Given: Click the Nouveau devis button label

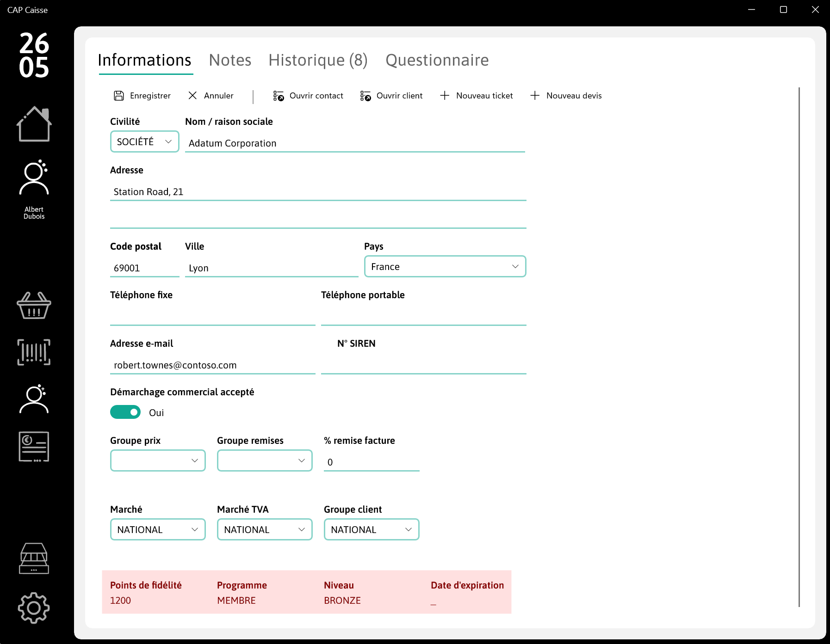Looking at the screenshot, I should pos(574,96).
